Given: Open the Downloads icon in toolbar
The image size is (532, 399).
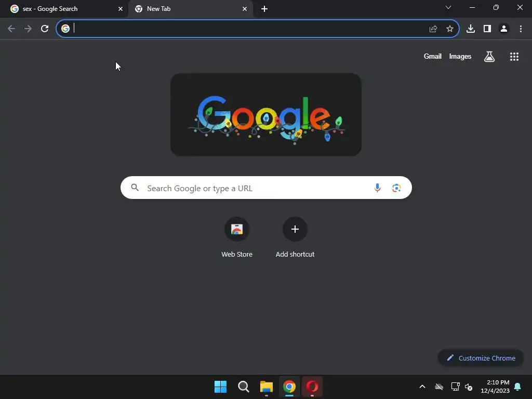Looking at the screenshot, I should [471, 29].
